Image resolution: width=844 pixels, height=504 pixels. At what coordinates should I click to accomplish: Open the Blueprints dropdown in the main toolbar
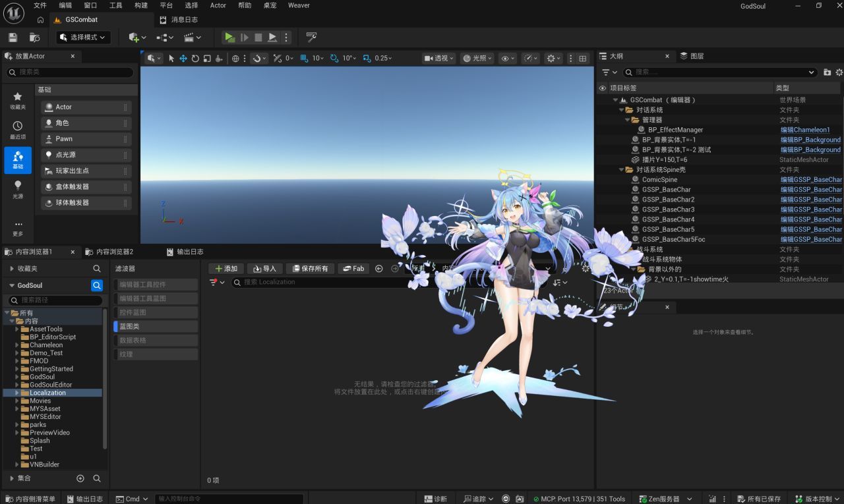click(x=164, y=38)
